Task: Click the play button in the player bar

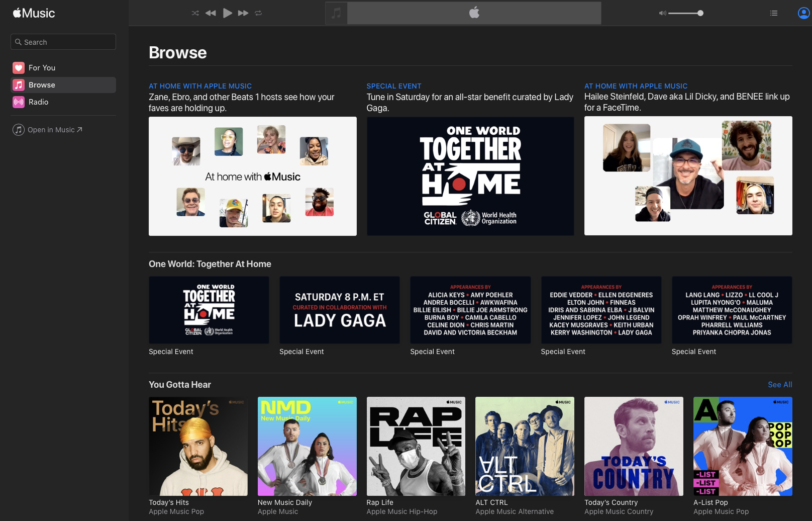Action: (x=228, y=13)
